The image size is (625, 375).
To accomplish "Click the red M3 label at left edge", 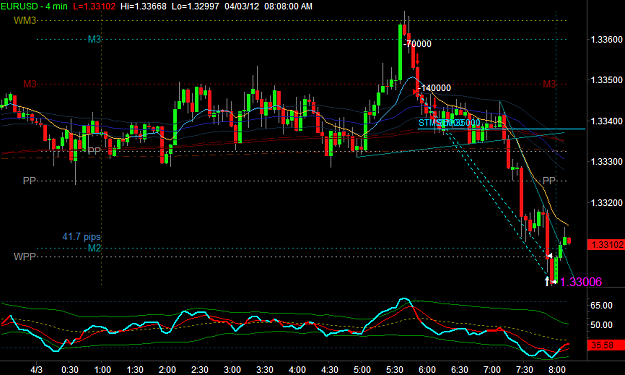I will pos(29,84).
